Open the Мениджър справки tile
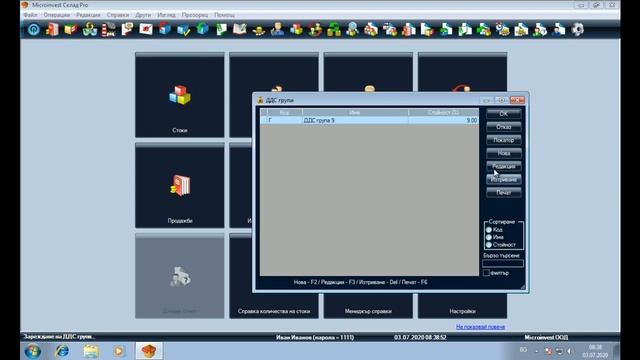This screenshot has width=640, height=360. [x=368, y=306]
